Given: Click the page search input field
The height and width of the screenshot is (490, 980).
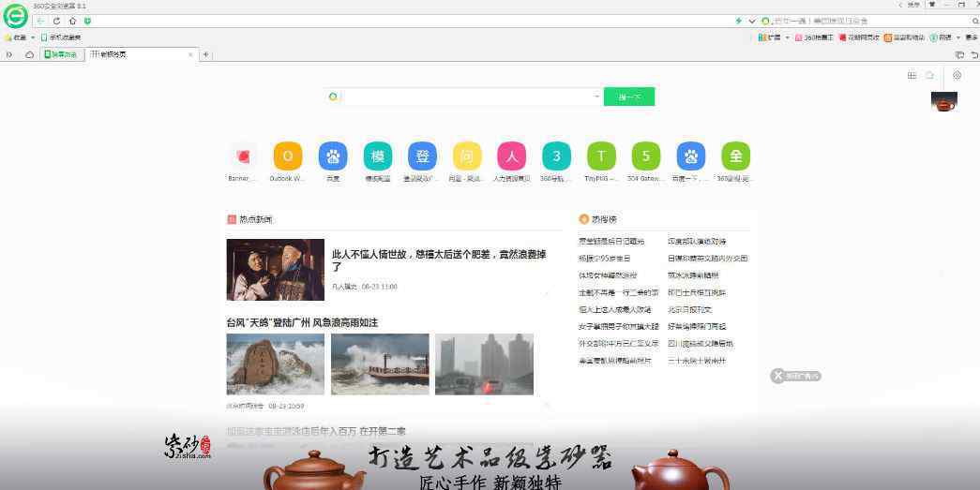Looking at the screenshot, I should coord(466,97).
